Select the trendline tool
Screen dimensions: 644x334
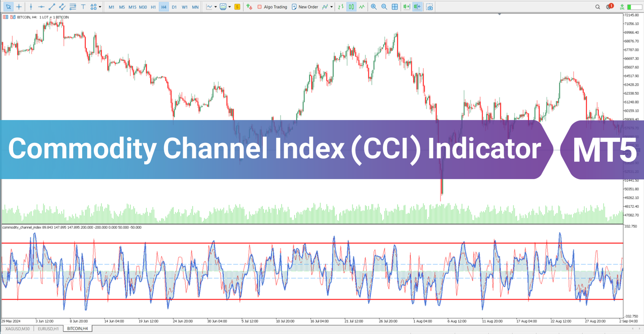tap(52, 7)
